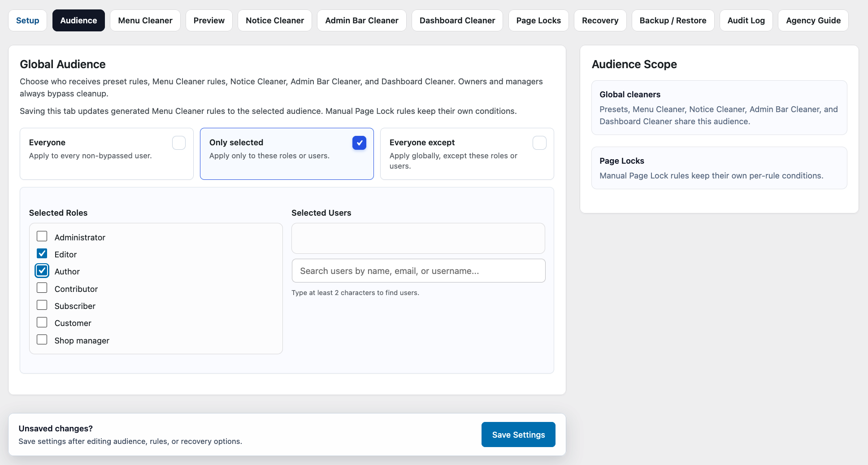Check the Customer role checkbox
The width and height of the screenshot is (868, 465).
pos(42,322)
